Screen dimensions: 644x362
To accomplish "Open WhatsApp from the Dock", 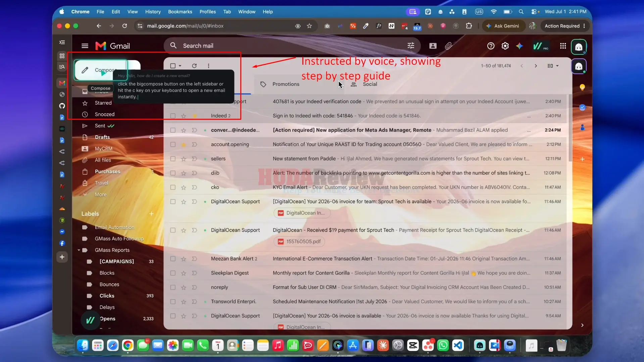I will 443,345.
